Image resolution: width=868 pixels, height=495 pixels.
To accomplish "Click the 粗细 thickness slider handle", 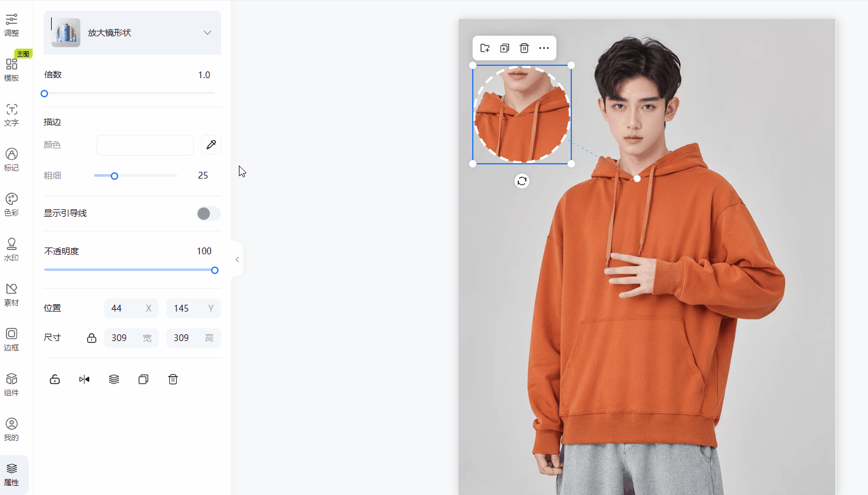I will pos(115,176).
